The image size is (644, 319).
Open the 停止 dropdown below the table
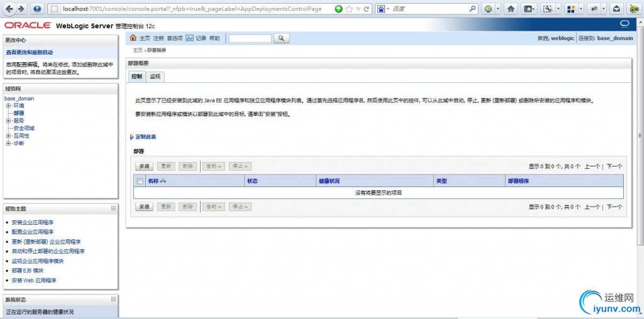pos(240,207)
